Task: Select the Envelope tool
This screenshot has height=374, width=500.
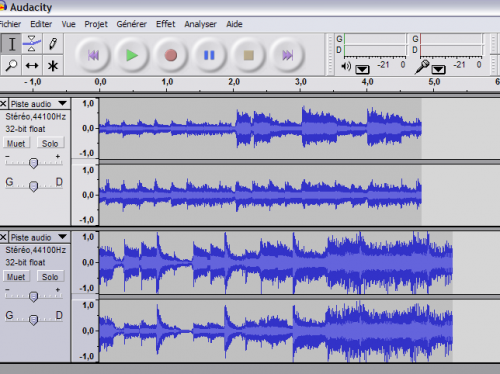Action: coord(32,44)
